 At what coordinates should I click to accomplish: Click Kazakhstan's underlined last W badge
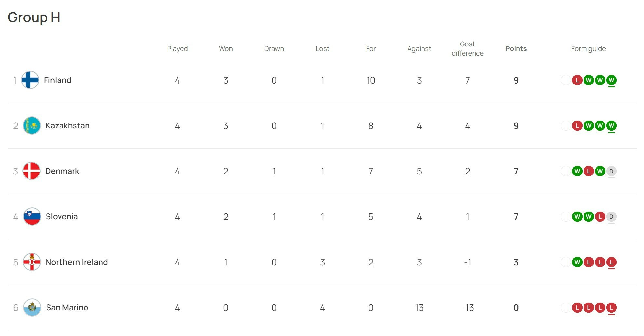point(611,125)
